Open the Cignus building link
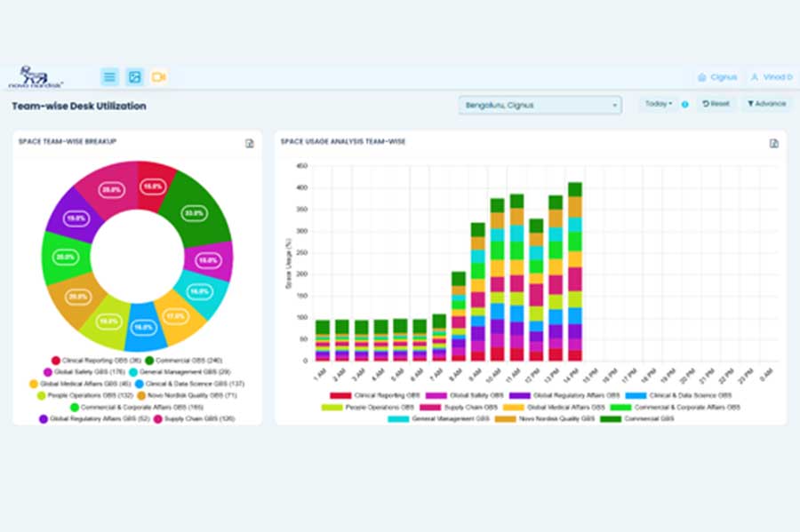800x532 pixels. [717, 77]
